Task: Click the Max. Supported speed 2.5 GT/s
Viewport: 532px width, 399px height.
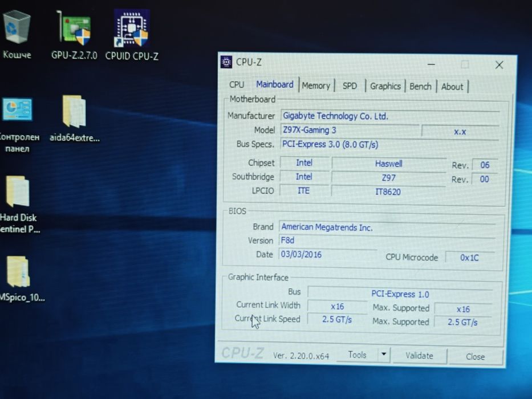Action: [463, 322]
